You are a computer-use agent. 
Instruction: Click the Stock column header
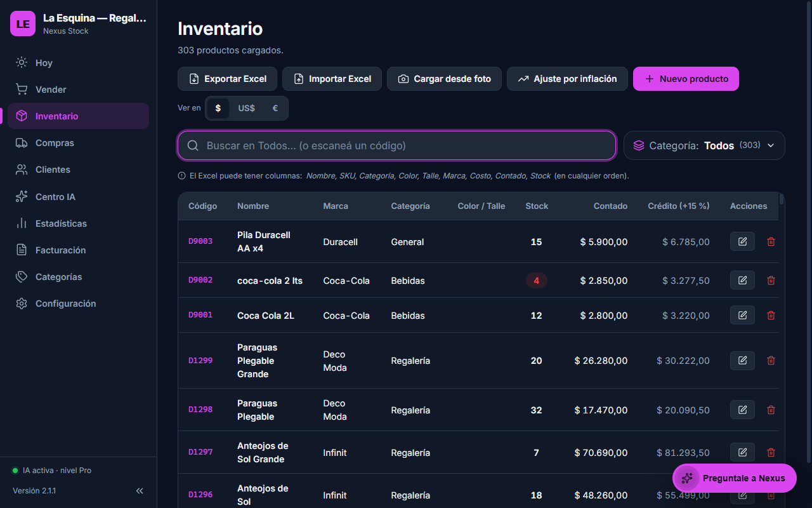point(537,206)
